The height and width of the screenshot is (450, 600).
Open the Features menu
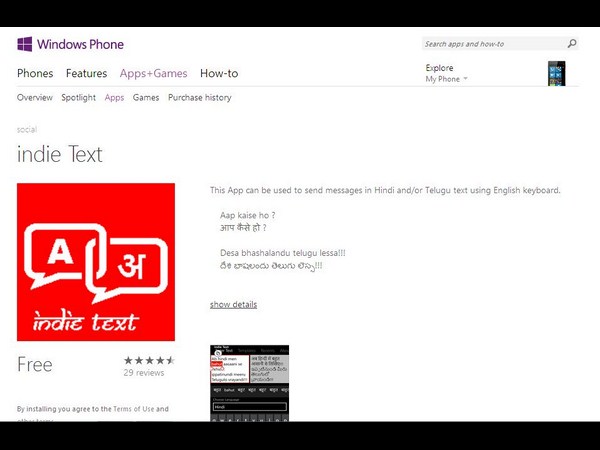86,73
